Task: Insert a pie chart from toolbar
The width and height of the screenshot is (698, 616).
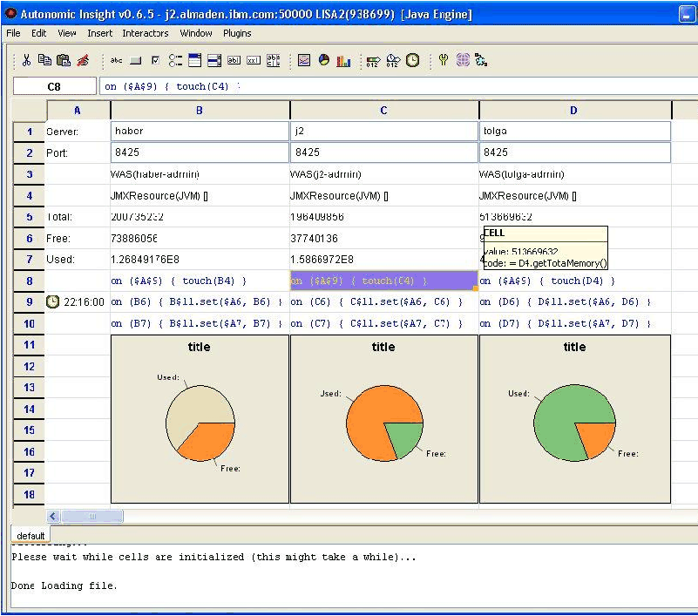Action: 324,60
